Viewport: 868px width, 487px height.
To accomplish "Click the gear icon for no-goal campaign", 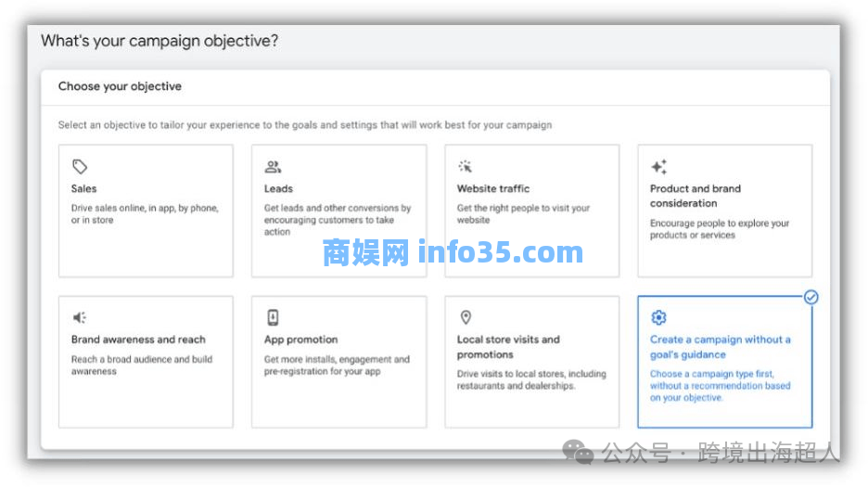I will tap(658, 317).
